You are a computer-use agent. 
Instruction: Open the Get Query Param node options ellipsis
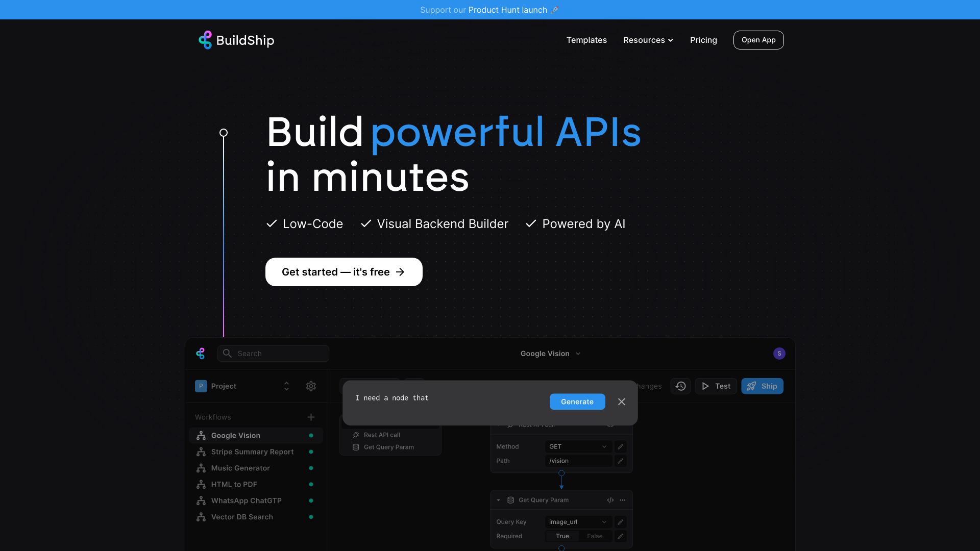click(x=622, y=500)
